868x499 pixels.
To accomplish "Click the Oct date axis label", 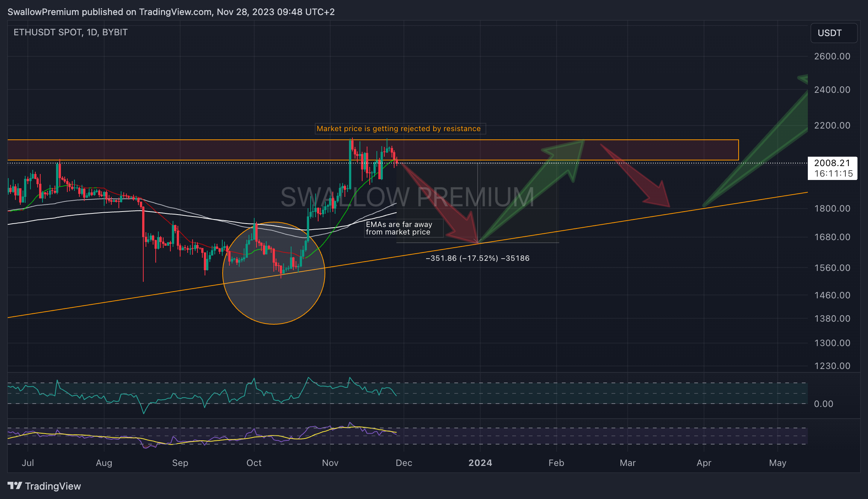I will pos(254,463).
